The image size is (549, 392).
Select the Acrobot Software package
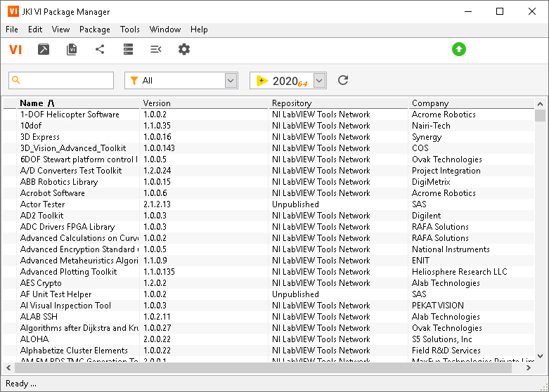[269, 193]
